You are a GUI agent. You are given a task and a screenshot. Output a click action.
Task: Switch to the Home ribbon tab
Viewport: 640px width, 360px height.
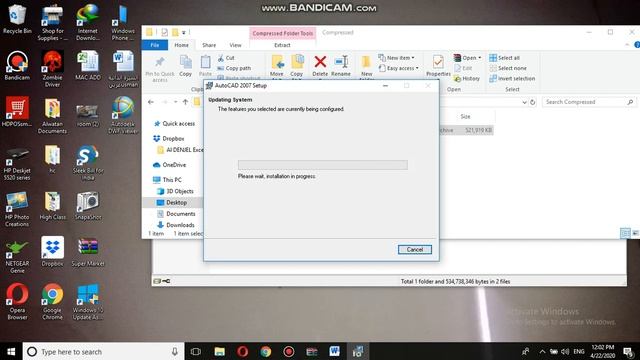tap(181, 45)
